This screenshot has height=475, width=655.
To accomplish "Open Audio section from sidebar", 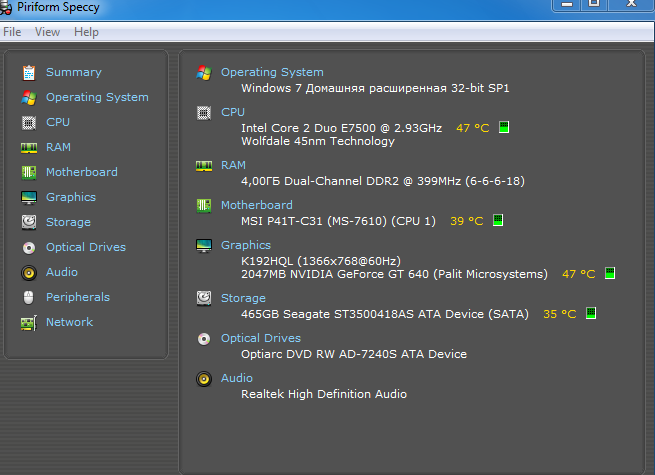I will 61,272.
